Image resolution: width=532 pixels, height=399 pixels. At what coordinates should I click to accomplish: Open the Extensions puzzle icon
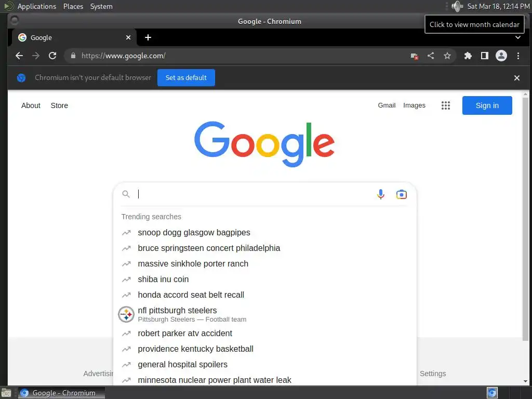click(468, 56)
